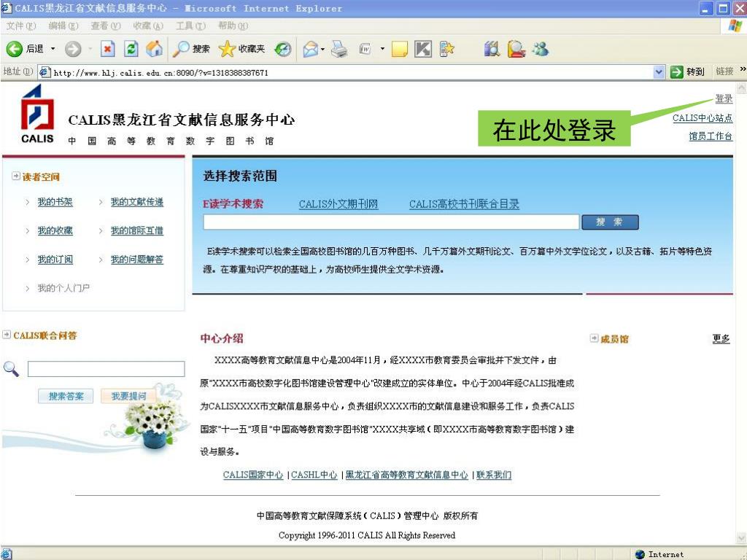The width and height of the screenshot is (747, 560).
Task: Open 黑龙江省高等教育文献信息中心 footer link
Action: tap(406, 475)
